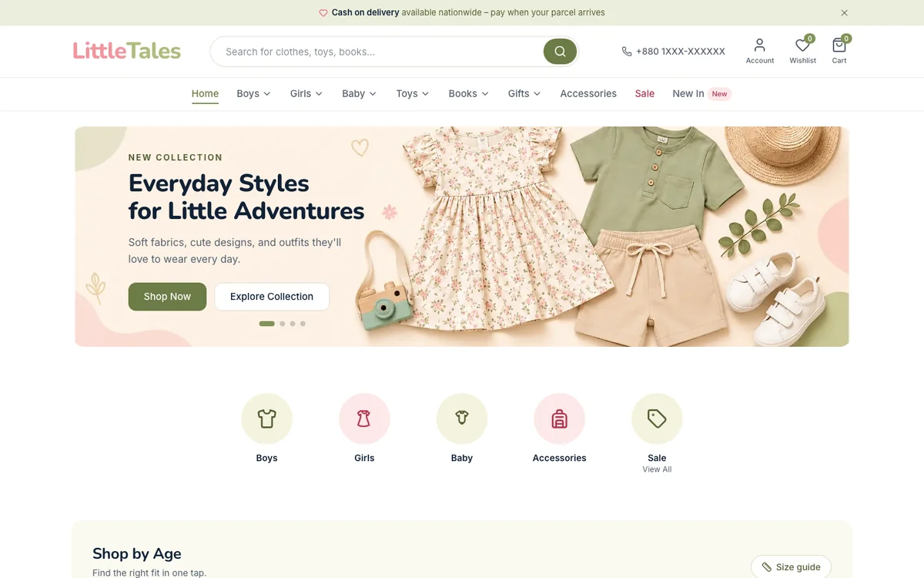Open the Accessories menu item

click(588, 93)
